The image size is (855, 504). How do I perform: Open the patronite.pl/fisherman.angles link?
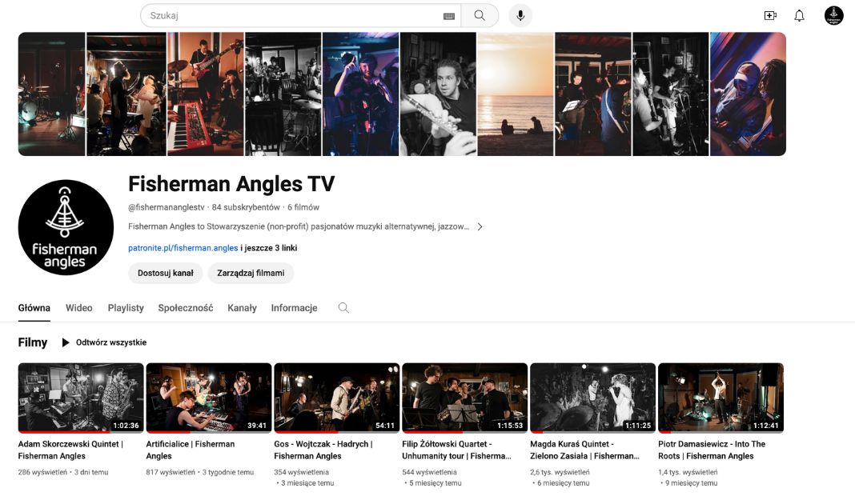click(183, 248)
